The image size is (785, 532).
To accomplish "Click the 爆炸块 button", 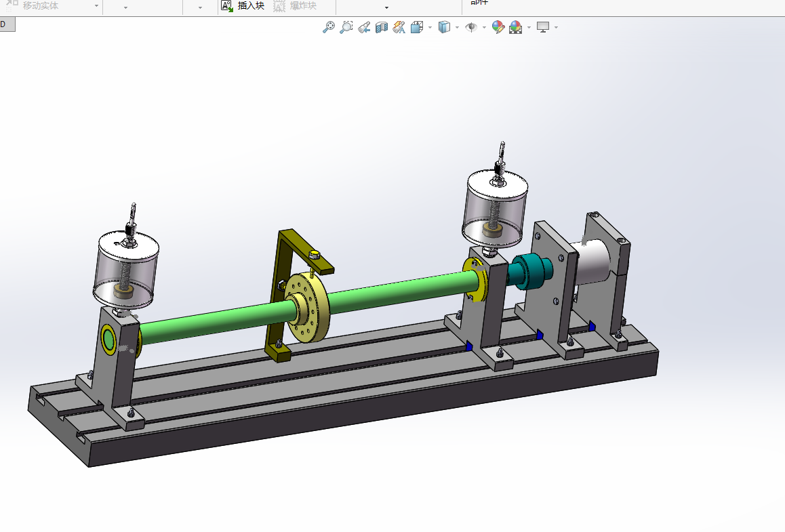I will point(295,5).
